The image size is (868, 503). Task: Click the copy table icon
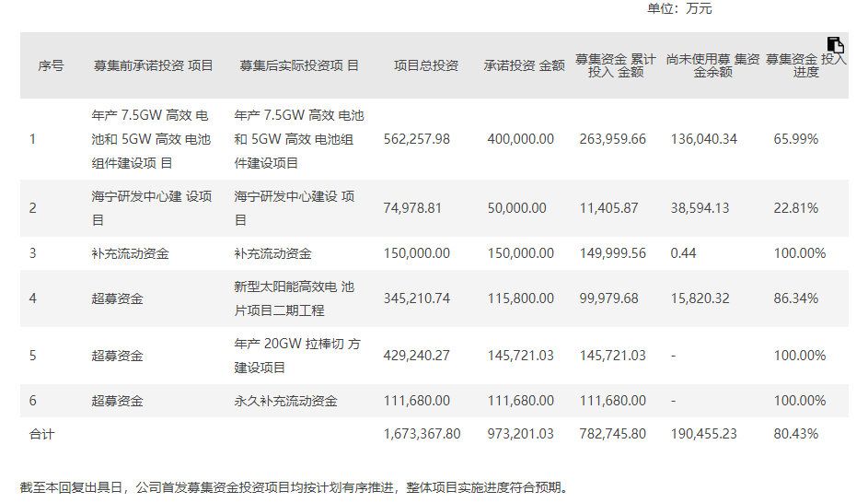click(x=835, y=45)
